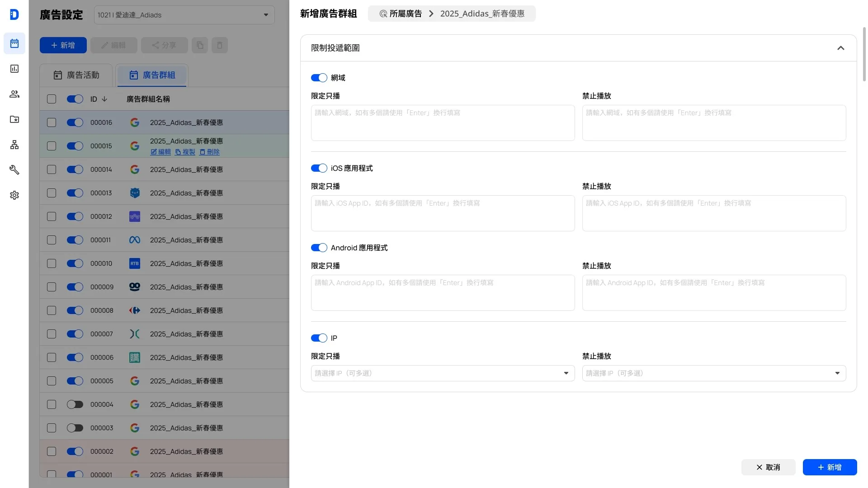The height and width of the screenshot is (488, 868).
Task: Open the account dropdown 10211 愛迪達_Adiads
Action: [x=184, y=15]
